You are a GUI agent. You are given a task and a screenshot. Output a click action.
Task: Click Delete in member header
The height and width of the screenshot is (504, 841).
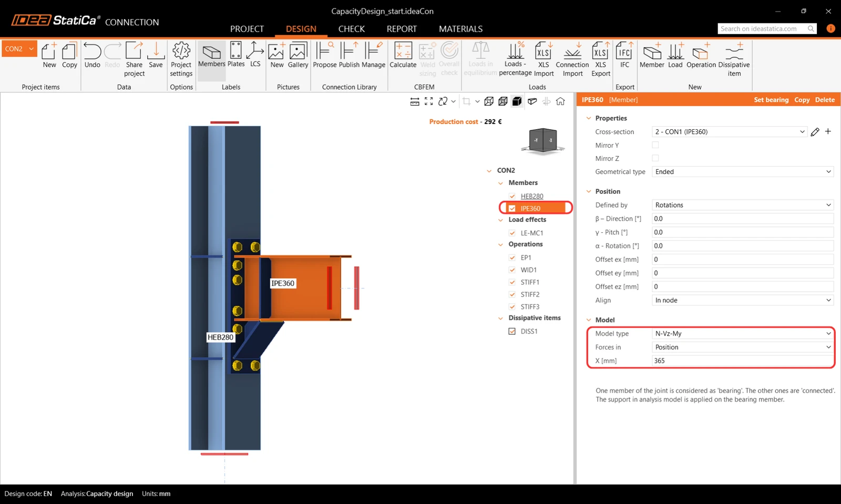pos(825,100)
